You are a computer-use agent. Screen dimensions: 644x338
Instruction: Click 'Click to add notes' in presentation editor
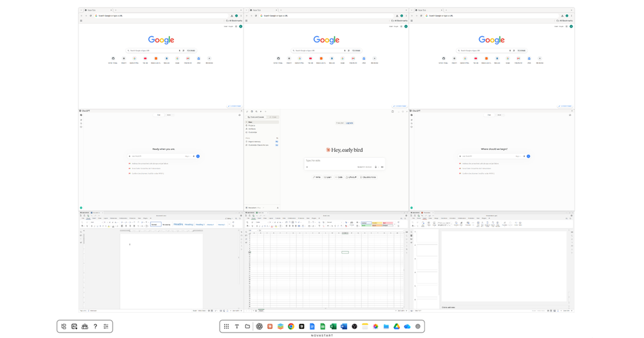pos(448,307)
